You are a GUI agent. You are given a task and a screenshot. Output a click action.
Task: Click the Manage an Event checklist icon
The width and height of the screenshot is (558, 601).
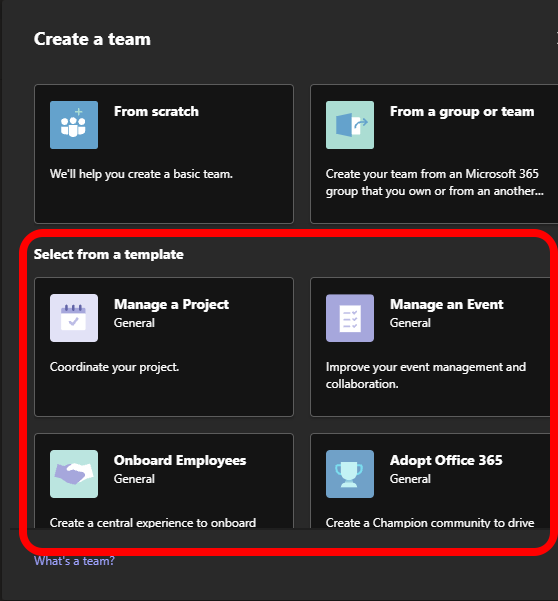350,318
